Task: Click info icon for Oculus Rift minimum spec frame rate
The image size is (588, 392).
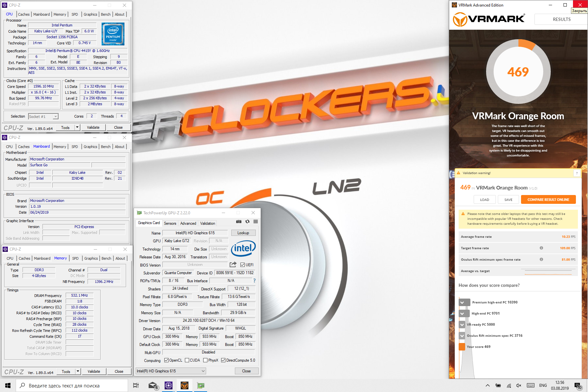Action: coord(541,259)
